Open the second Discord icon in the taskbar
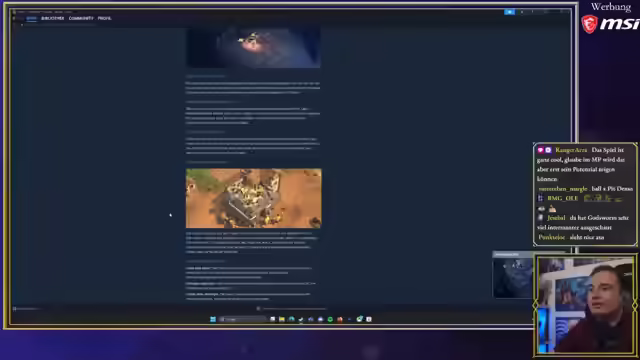Screen dimensions: 640x360 [x=320, y=319]
